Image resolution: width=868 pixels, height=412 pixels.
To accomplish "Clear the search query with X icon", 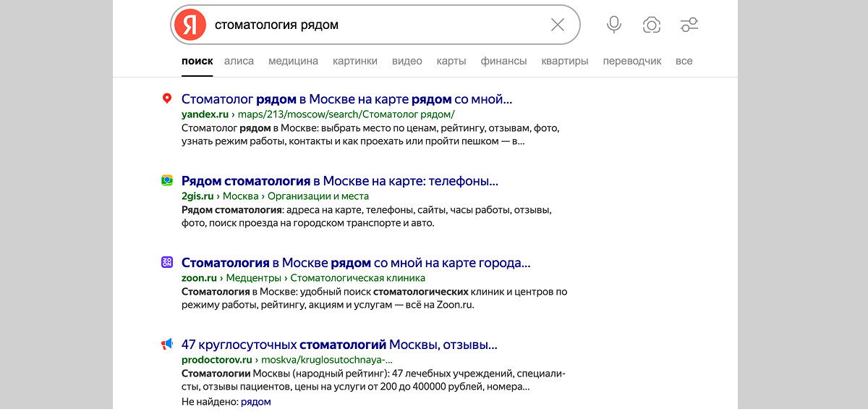I will [558, 25].
